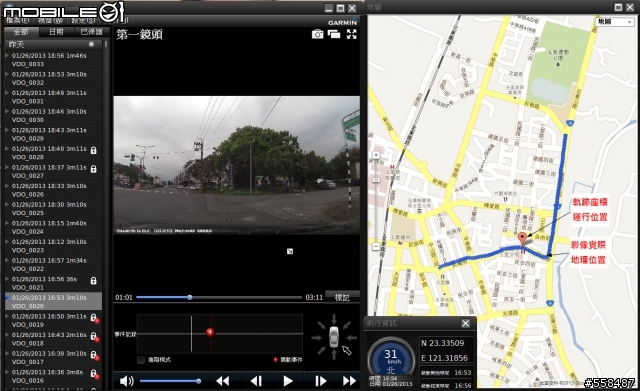
Task: Expand the VDO_0030 recording entry
Action: pos(7,111)
